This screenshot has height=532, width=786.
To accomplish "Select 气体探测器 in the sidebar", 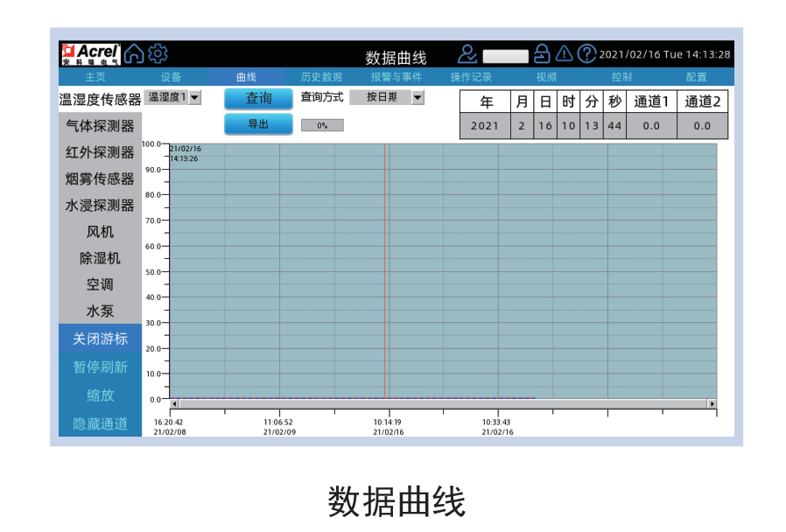I will click(100, 126).
